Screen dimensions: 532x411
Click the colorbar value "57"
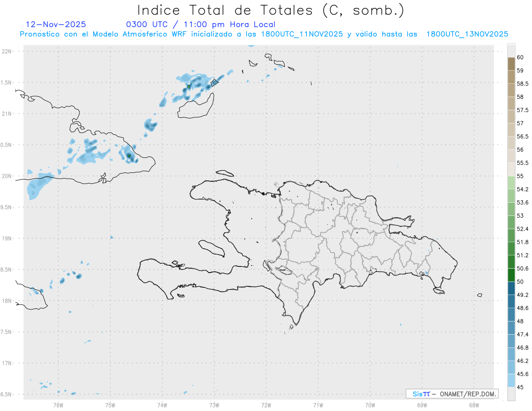520,123
